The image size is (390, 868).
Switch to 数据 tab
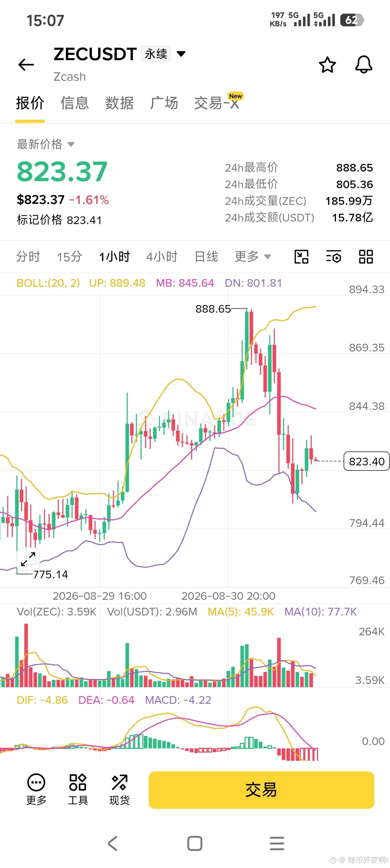[x=120, y=103]
